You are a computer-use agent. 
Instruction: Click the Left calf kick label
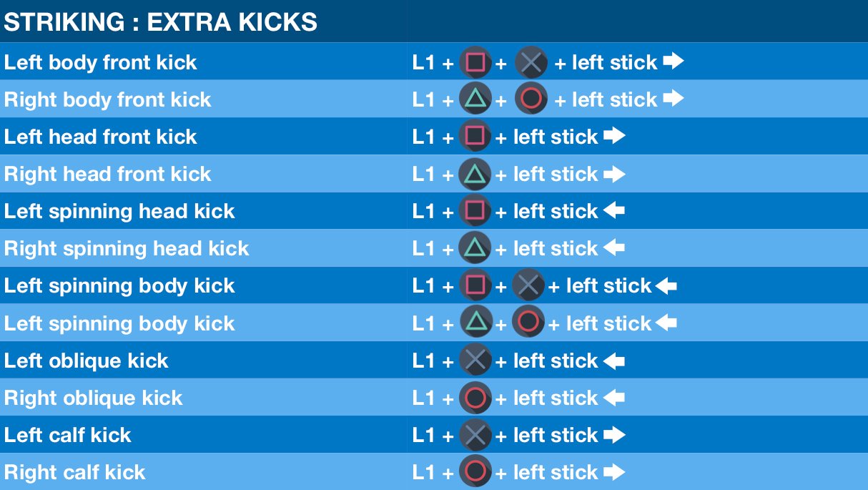click(x=68, y=435)
